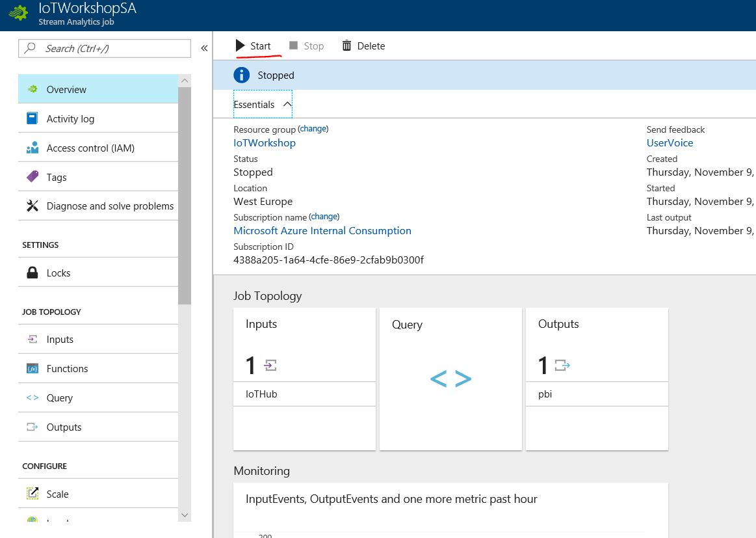Viewport: 756px width, 538px height.
Task: Click the Start play icon
Action: click(240, 46)
